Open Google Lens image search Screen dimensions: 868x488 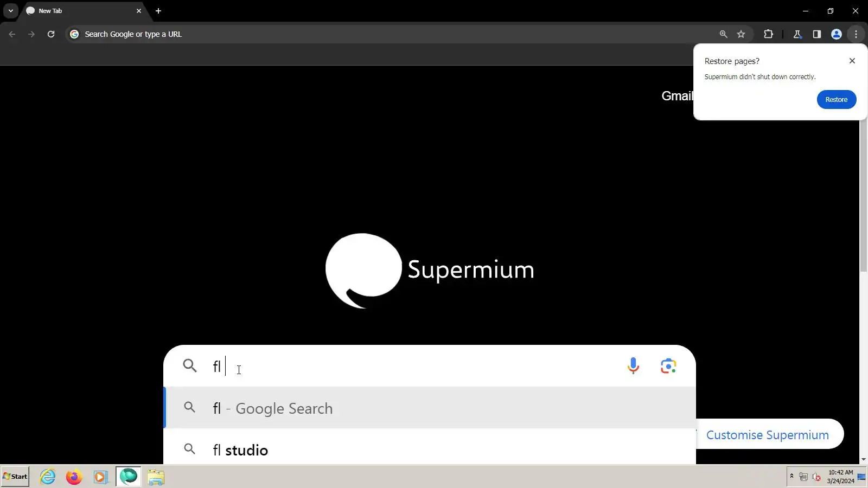click(668, 366)
